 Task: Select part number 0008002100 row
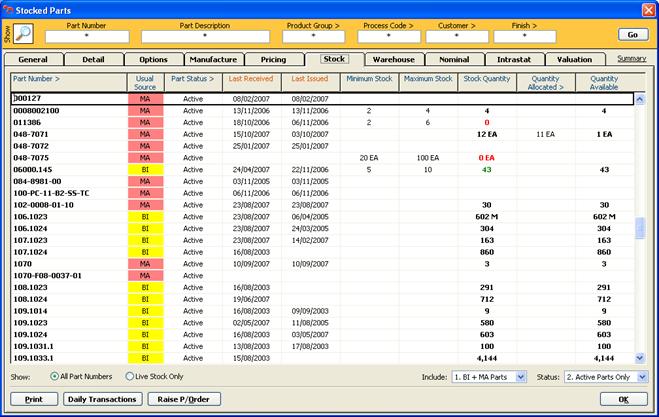pyautogui.click(x=322, y=111)
